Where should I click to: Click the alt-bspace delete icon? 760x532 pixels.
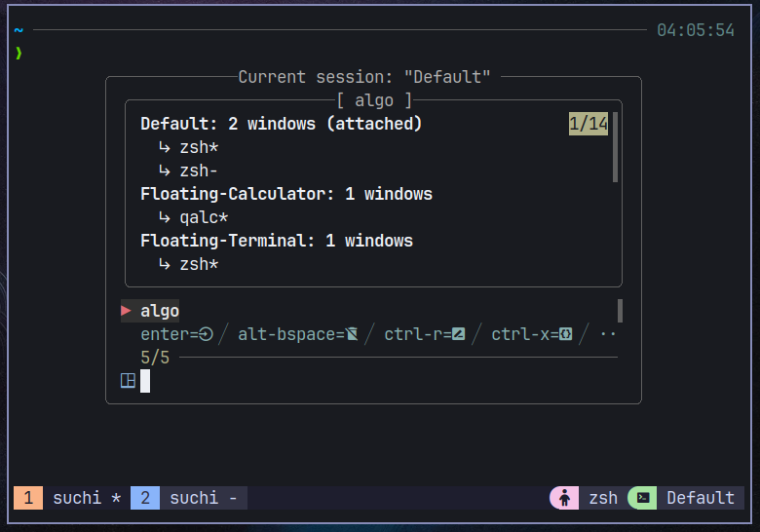(x=352, y=334)
